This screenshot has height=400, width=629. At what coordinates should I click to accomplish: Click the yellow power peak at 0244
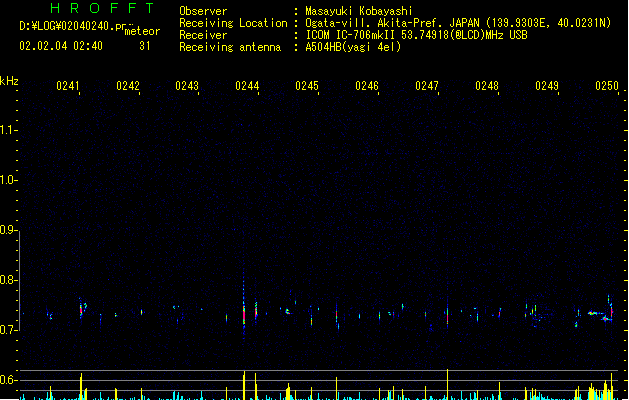[244, 385]
